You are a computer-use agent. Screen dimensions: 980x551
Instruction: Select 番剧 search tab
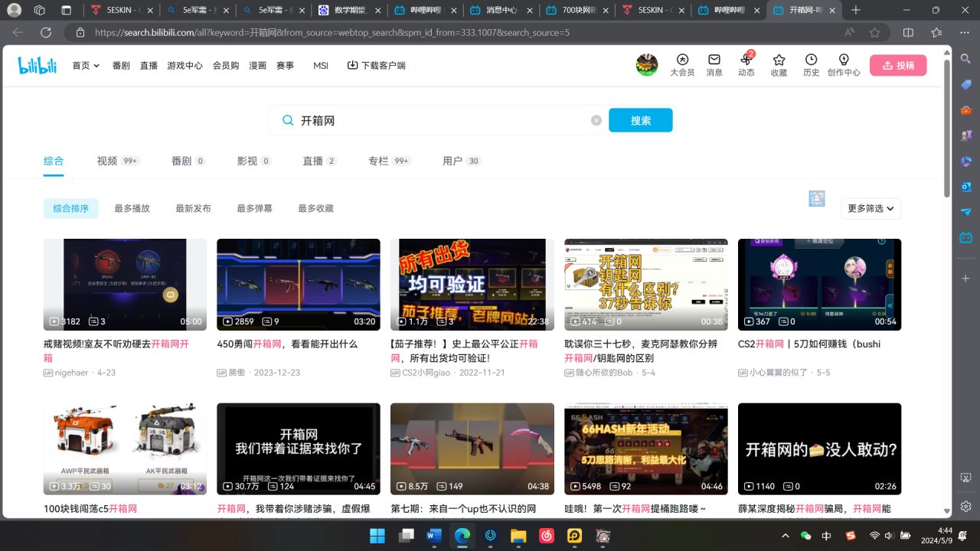[x=188, y=161]
